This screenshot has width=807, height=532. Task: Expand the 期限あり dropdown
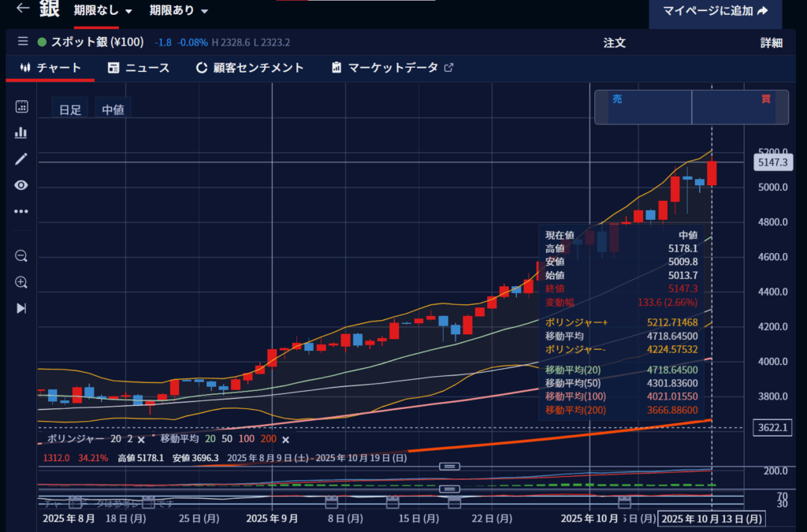point(179,11)
